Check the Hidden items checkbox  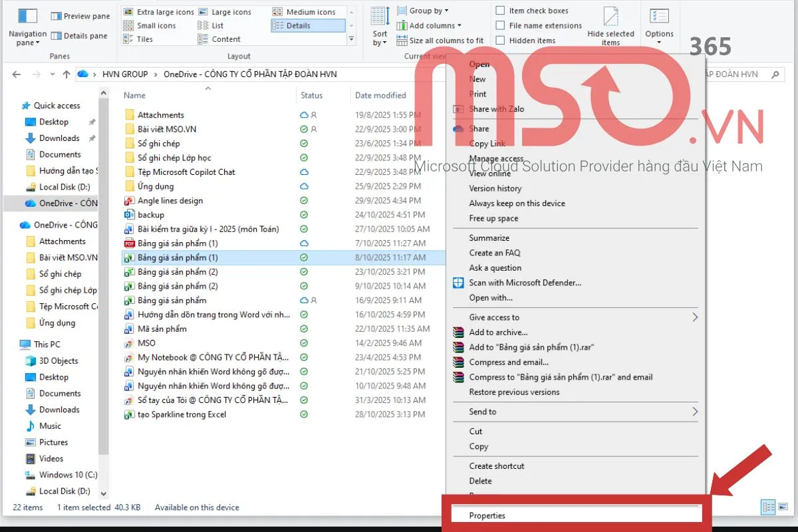point(501,41)
